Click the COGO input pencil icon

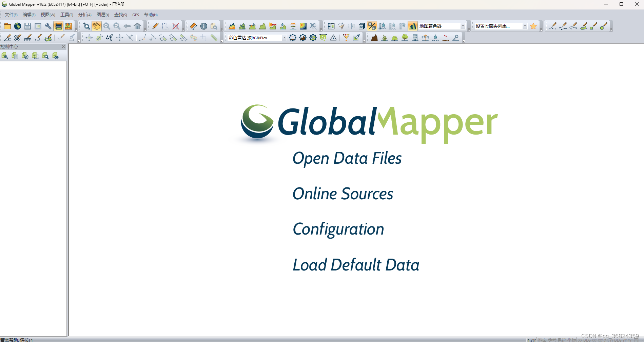coord(7,38)
